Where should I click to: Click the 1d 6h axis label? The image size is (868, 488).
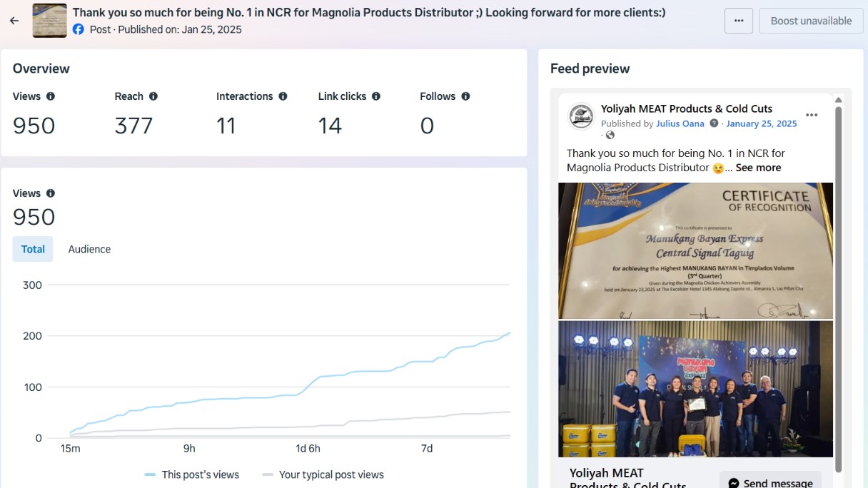coord(308,448)
